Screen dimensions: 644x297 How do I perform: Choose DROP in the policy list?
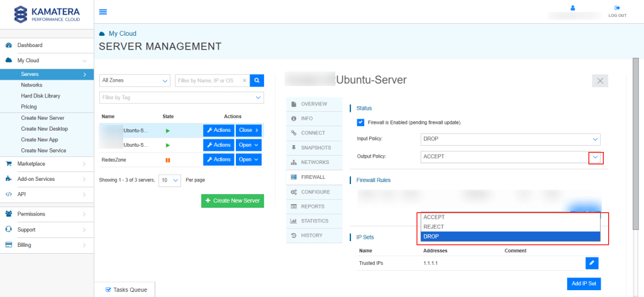coord(511,237)
